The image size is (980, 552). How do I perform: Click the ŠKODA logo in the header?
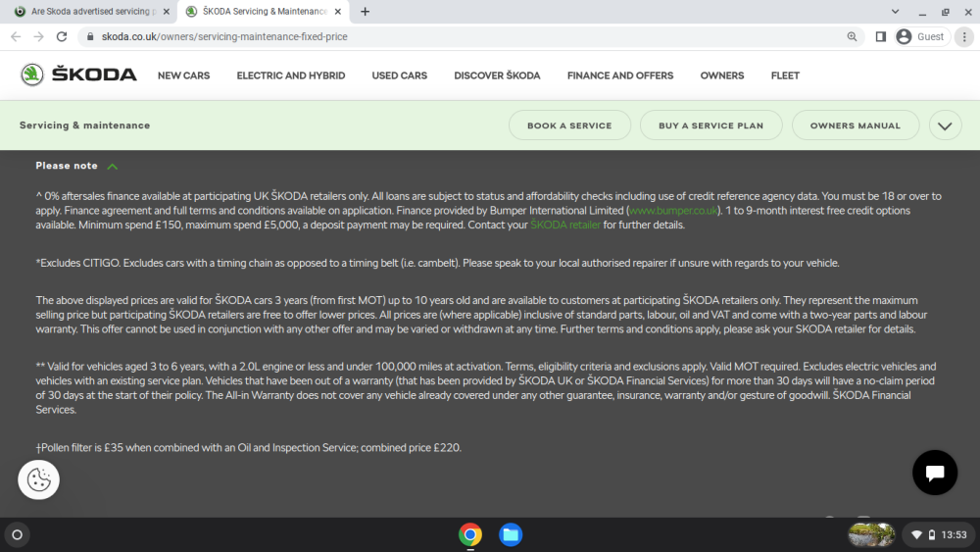(78, 75)
